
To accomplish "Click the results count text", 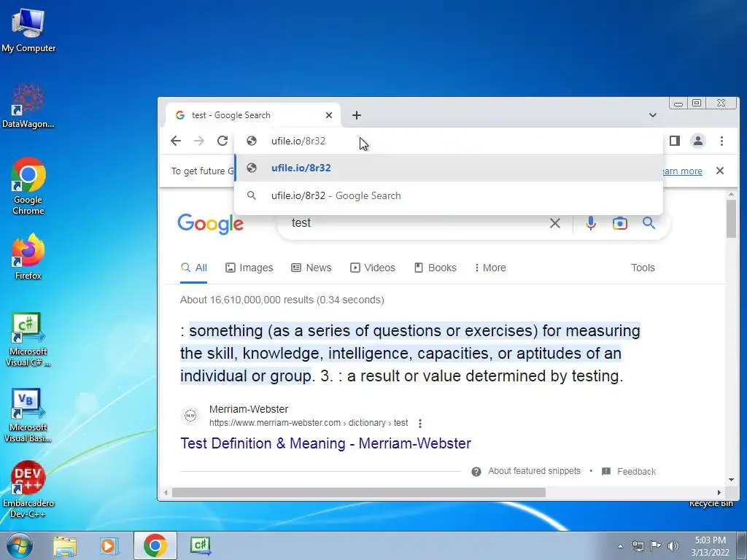I will pos(282,300).
